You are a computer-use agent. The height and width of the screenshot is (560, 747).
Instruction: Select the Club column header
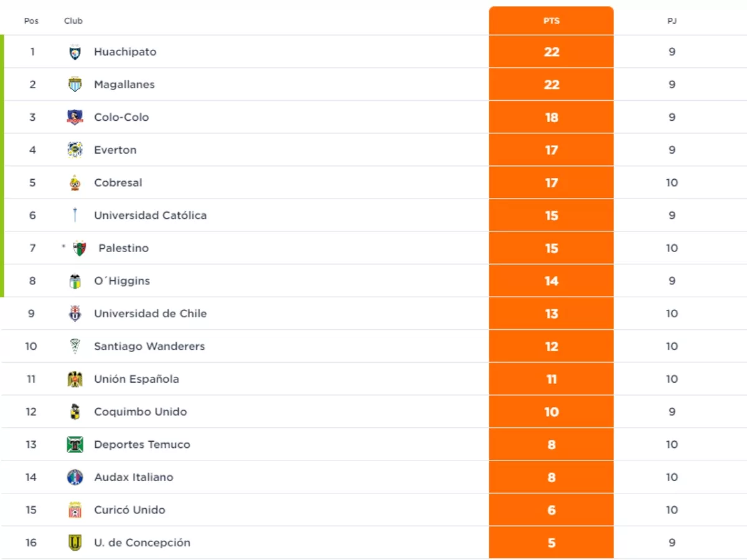tap(73, 21)
